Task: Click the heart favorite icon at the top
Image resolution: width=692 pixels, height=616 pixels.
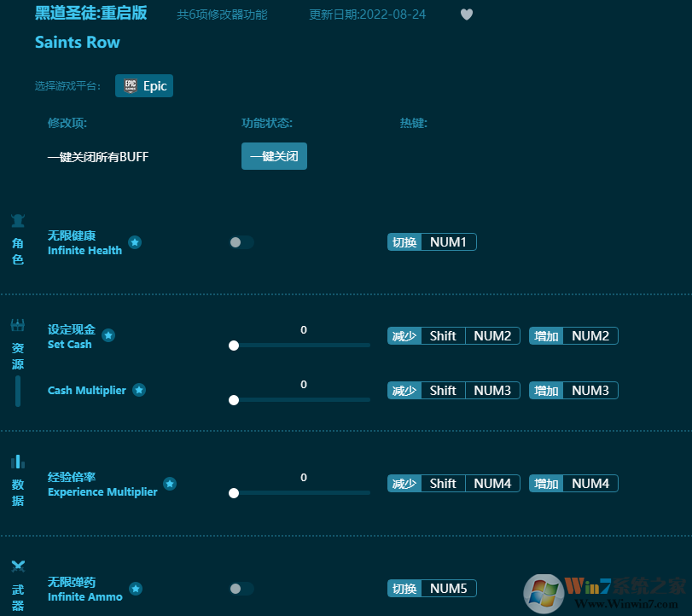Action: (x=466, y=14)
